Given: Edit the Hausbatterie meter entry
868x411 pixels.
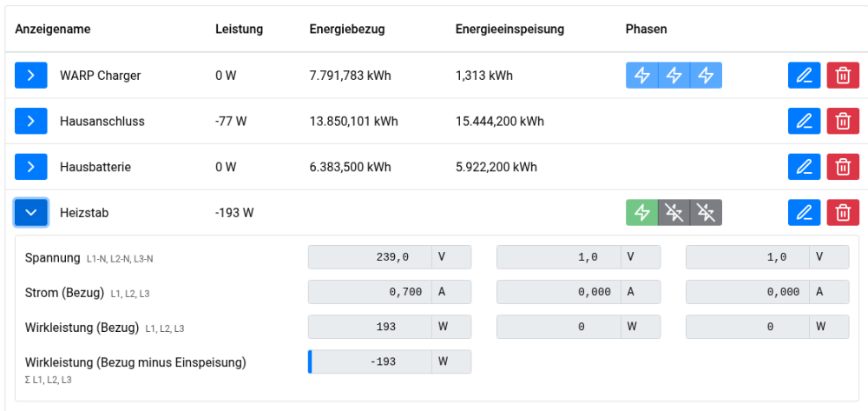Looking at the screenshot, I should coord(804,167).
